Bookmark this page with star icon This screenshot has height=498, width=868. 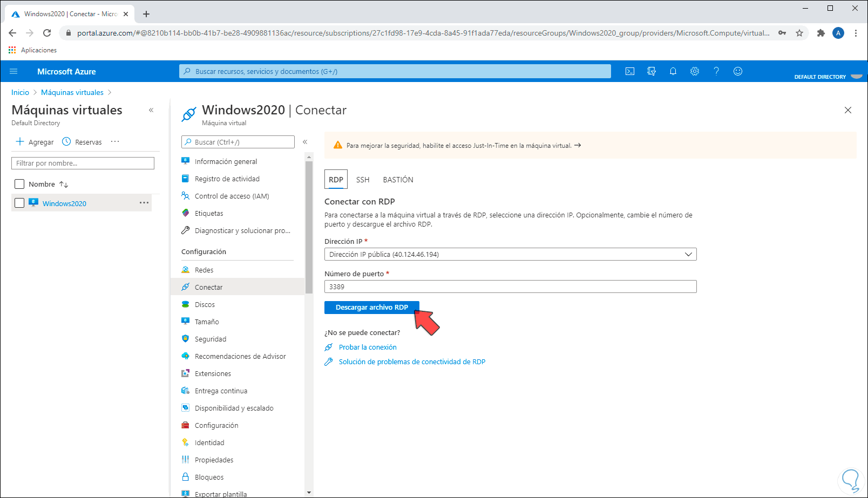point(799,33)
